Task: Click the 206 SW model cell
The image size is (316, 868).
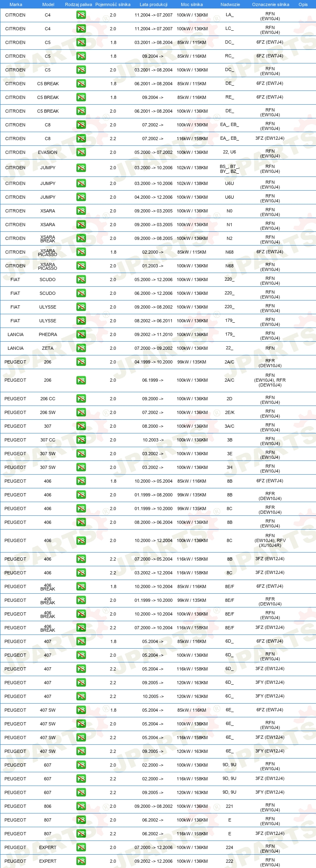Action: click(x=48, y=412)
